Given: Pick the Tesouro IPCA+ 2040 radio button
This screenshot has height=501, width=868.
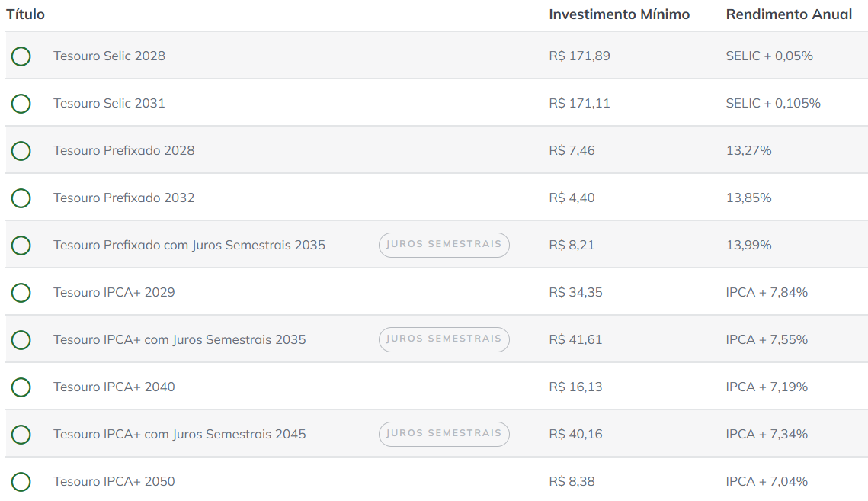Looking at the screenshot, I should pos(21,387).
